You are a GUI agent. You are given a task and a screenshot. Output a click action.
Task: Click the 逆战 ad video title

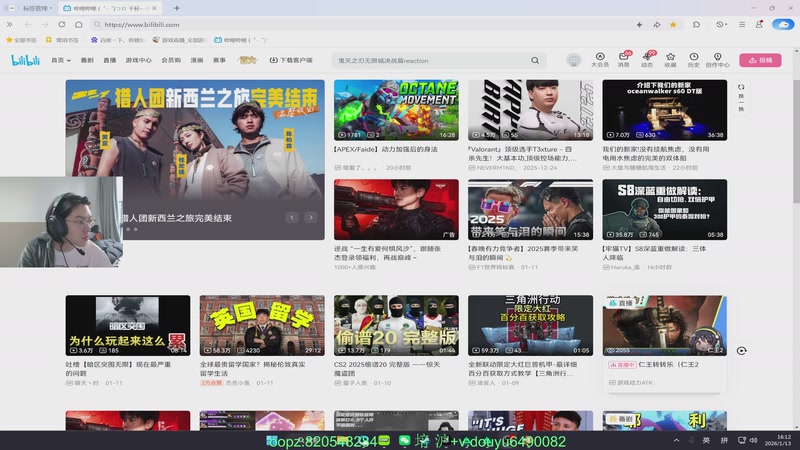click(387, 253)
